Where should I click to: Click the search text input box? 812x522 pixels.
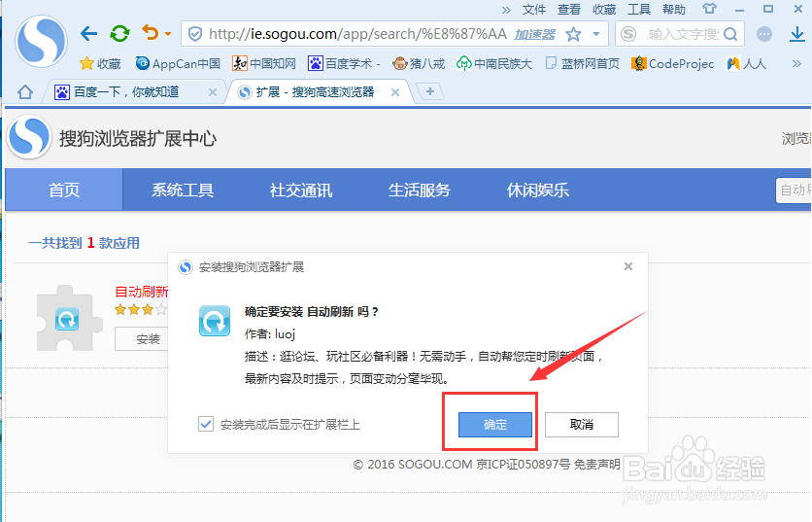683,34
